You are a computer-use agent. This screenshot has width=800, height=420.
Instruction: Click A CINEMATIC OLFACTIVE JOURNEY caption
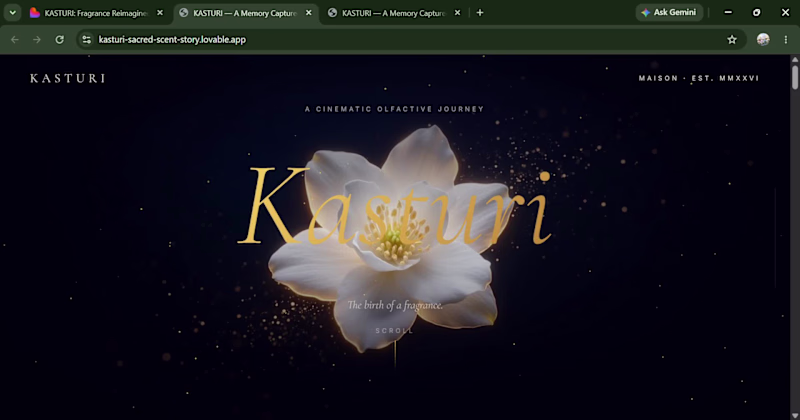394,109
